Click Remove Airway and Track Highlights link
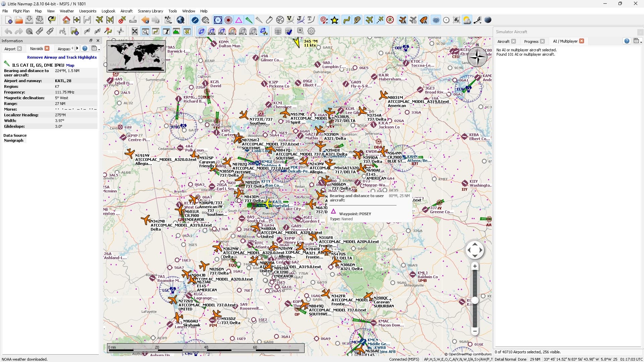The height and width of the screenshot is (362, 644). pos(62,57)
